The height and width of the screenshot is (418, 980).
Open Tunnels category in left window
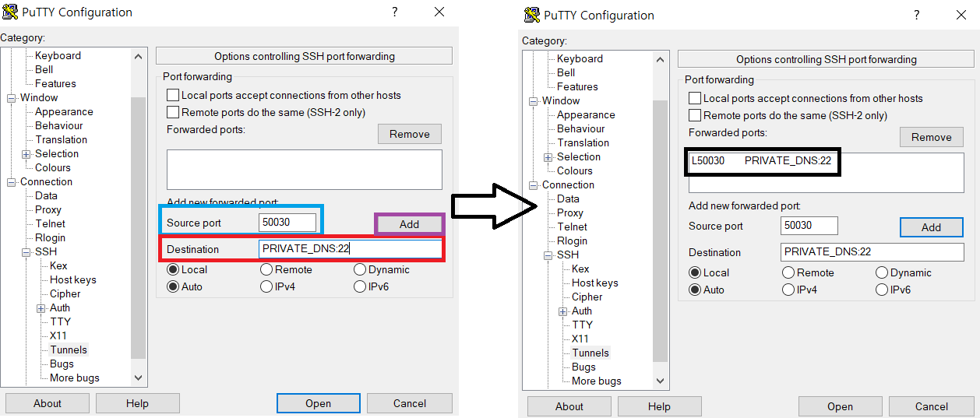point(69,350)
